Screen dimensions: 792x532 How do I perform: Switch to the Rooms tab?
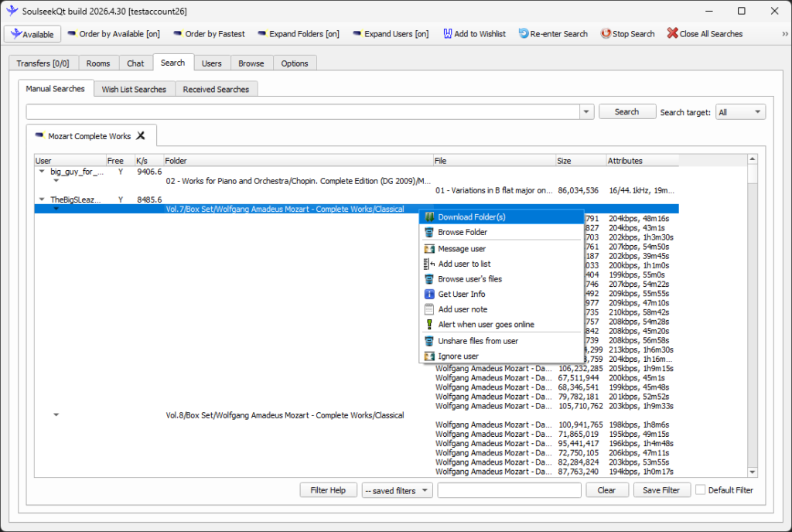click(x=98, y=63)
